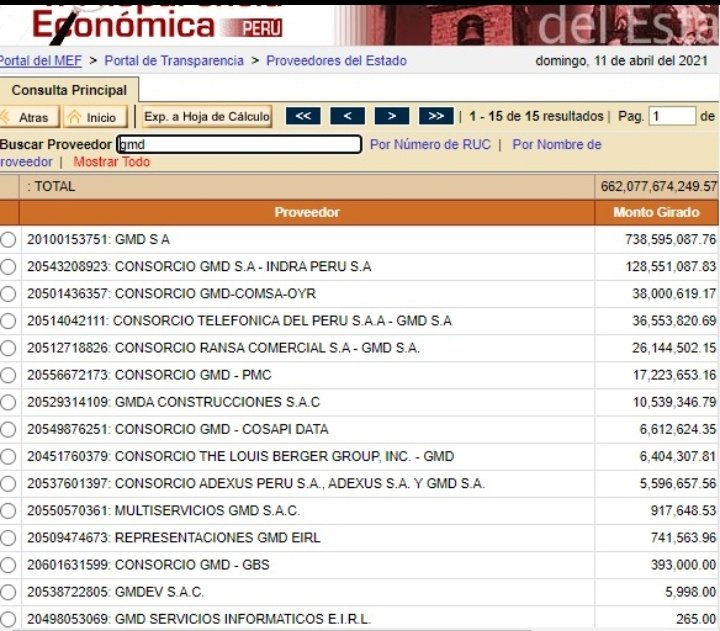Click the text 20509474673: REPRESENTACIONES GMD EIRL
The width and height of the screenshot is (720, 631).
coord(174,538)
